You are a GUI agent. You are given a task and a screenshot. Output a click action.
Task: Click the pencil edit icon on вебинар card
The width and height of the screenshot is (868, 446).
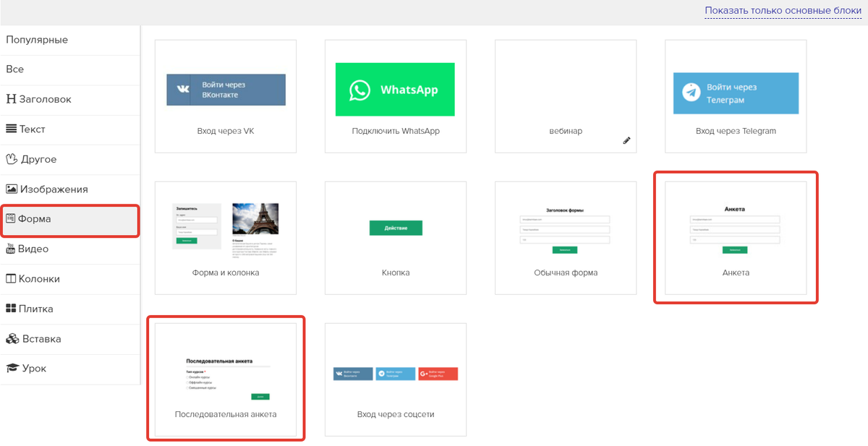[627, 141]
